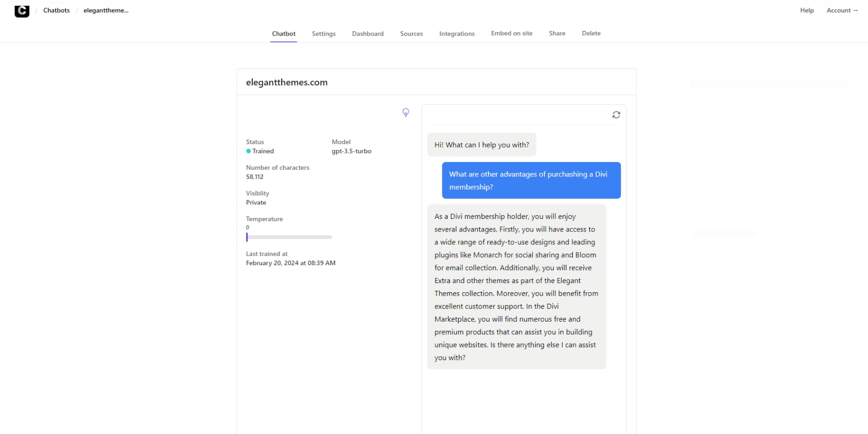868x434 pixels.
Task: Click the lightbulb prompt suggestions icon
Action: (x=406, y=112)
